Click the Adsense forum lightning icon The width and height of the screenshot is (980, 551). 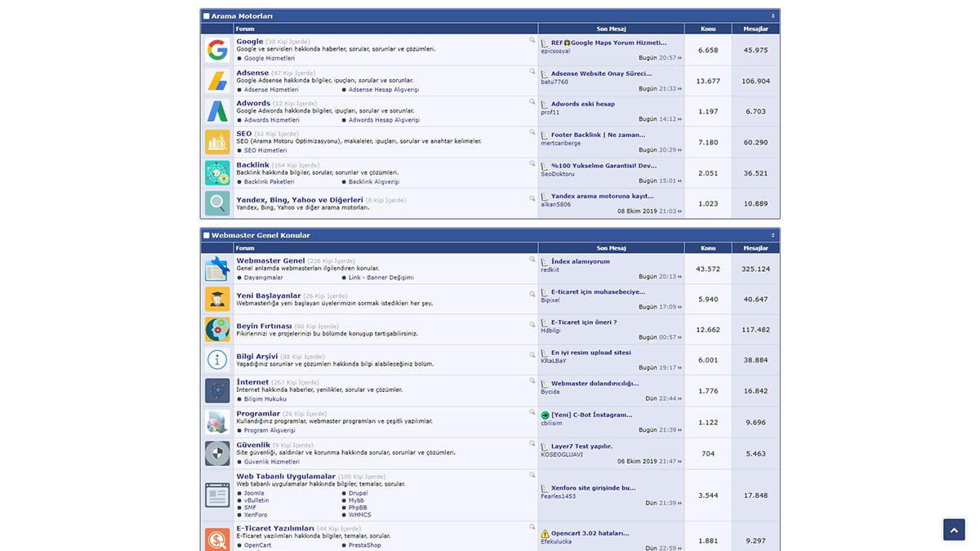pyautogui.click(x=216, y=80)
